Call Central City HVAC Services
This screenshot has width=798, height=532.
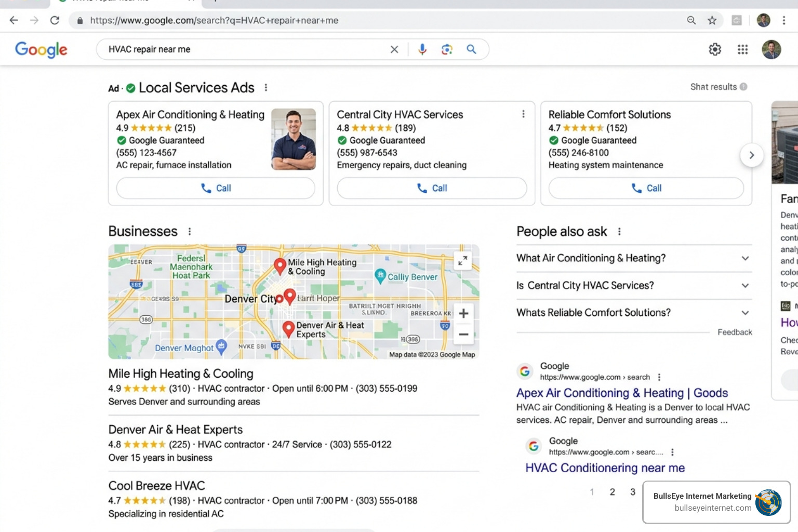432,188
